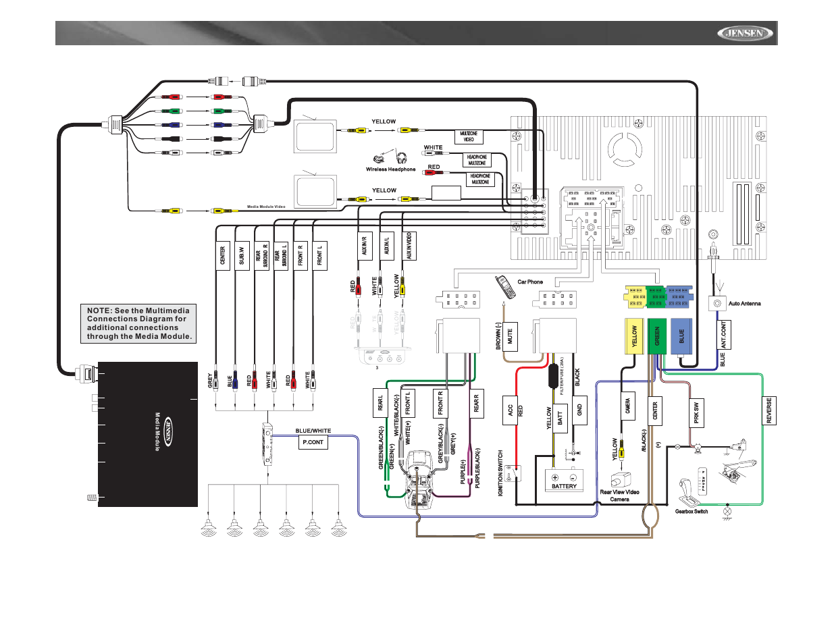Click the Media Module Video text
Image resolution: width=834 pixels, height=644 pixels.
(x=266, y=207)
